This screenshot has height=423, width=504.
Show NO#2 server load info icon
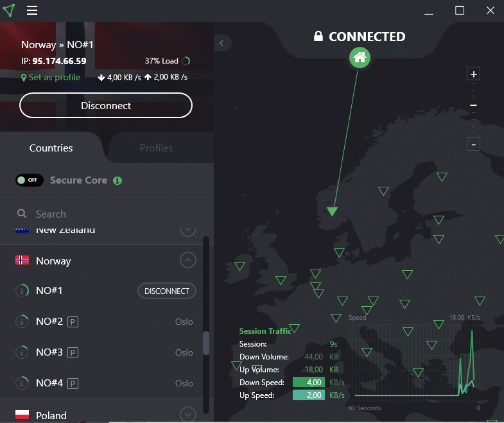click(x=22, y=322)
